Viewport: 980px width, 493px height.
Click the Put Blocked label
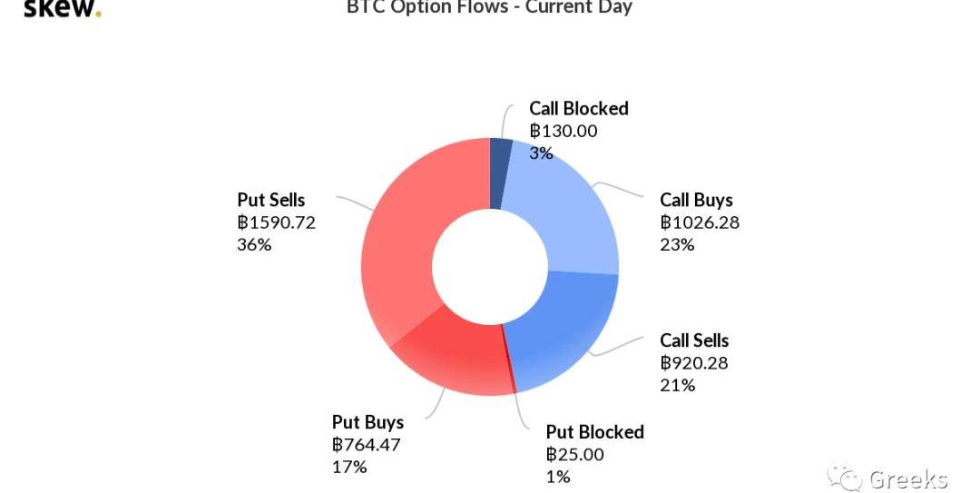[x=594, y=431]
